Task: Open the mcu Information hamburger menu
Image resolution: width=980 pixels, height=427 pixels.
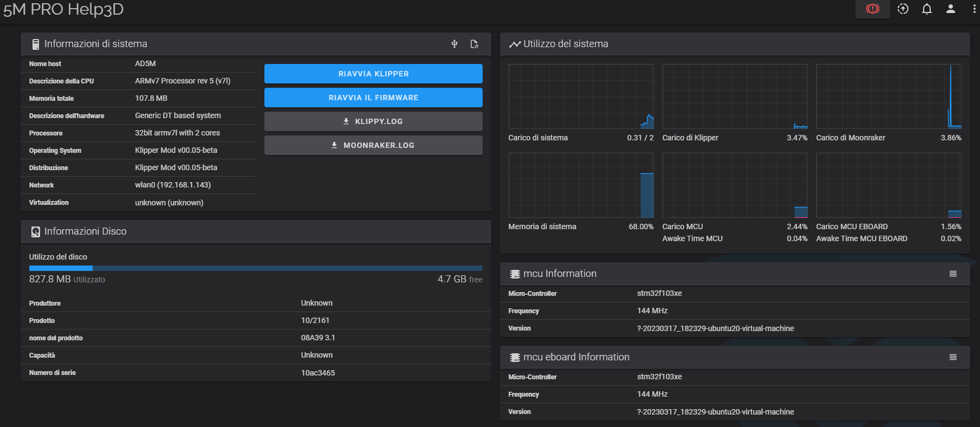Action: click(x=953, y=274)
